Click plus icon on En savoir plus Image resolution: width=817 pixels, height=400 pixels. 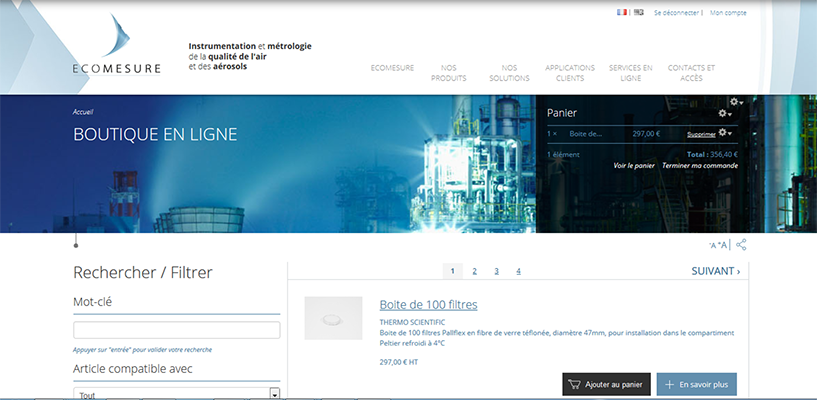click(x=670, y=385)
